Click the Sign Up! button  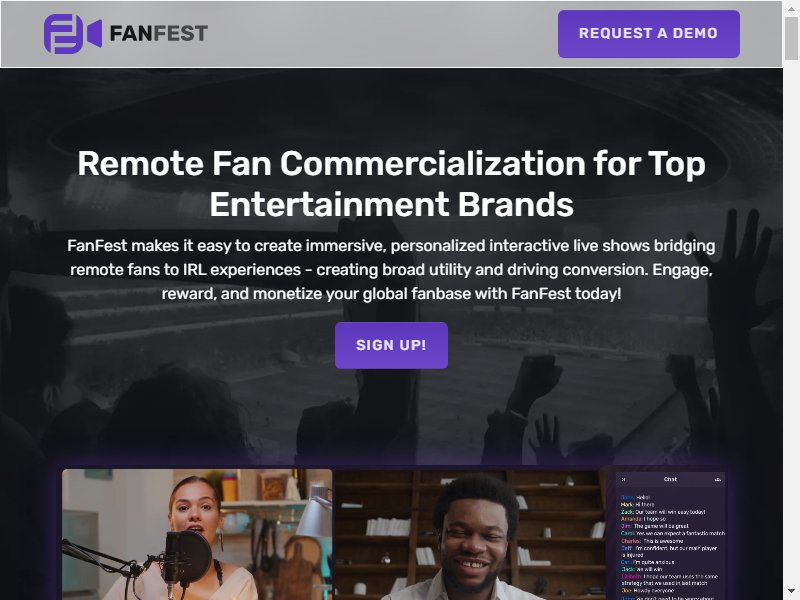point(391,345)
